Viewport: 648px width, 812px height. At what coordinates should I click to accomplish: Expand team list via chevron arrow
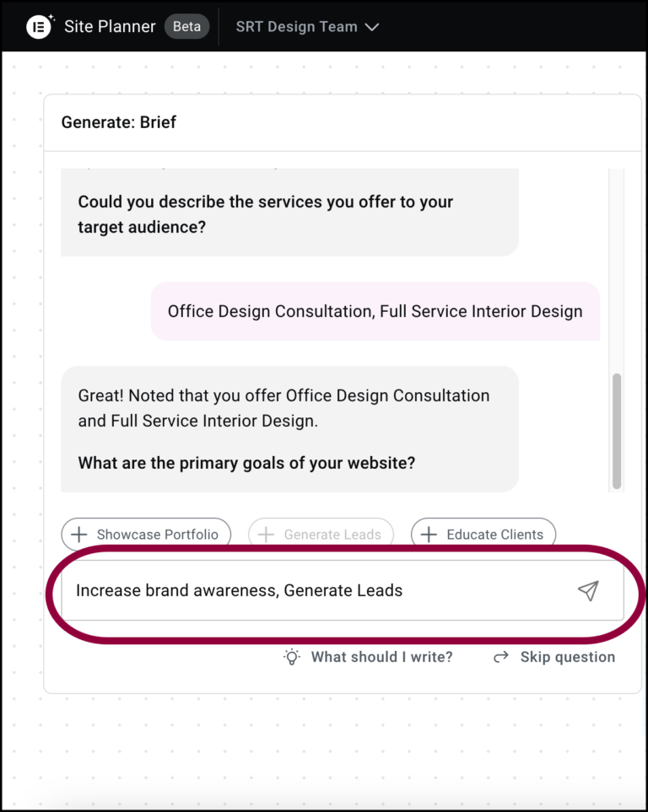tap(372, 27)
